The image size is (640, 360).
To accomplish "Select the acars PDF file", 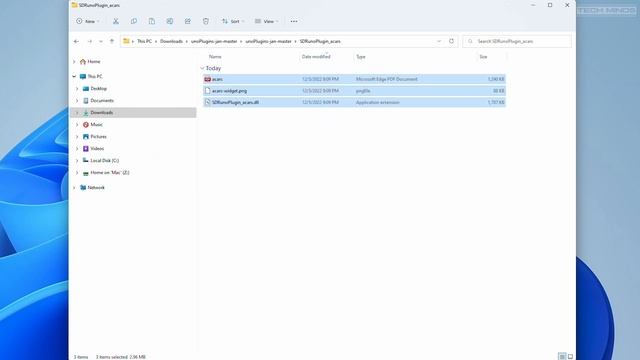I will tap(354, 79).
